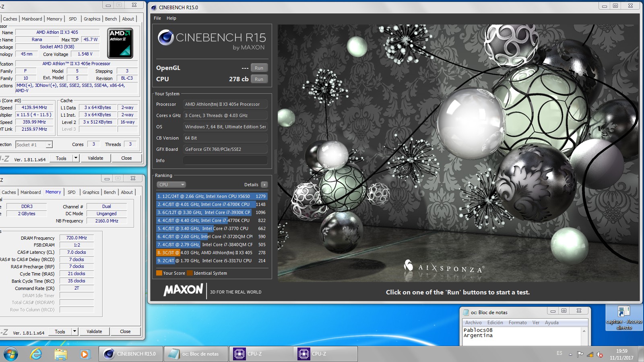
Task: Open the File menu in Cinebench
Action: (157, 18)
